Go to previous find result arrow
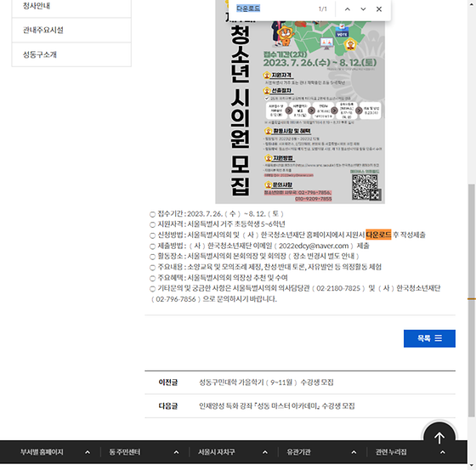 point(348,9)
